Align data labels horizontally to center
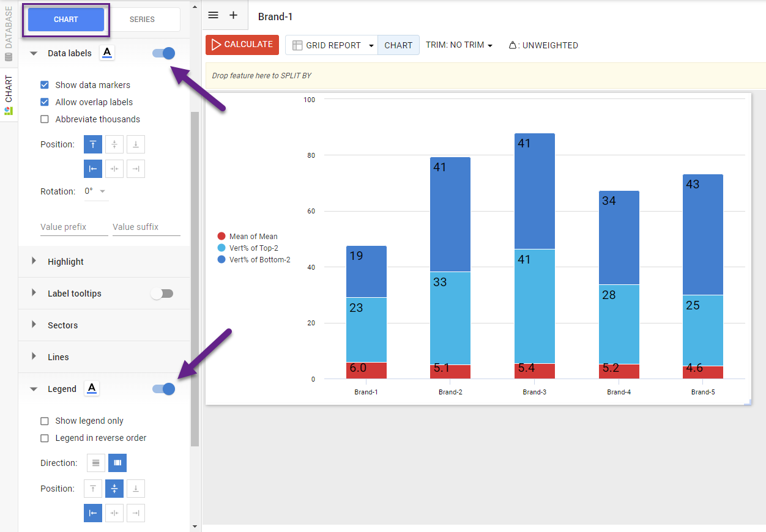The width and height of the screenshot is (766, 532). click(x=114, y=169)
